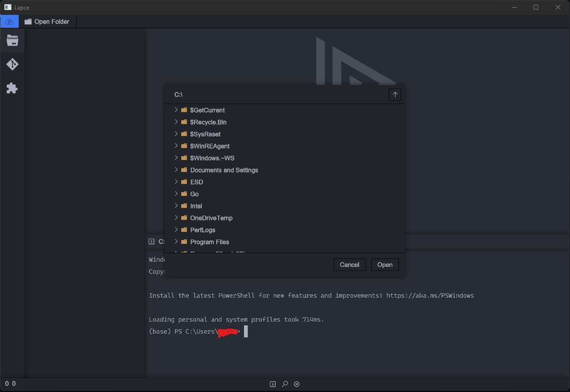The width and height of the screenshot is (570, 392).
Task: Open the selected C:\ folder
Action: 384,264
